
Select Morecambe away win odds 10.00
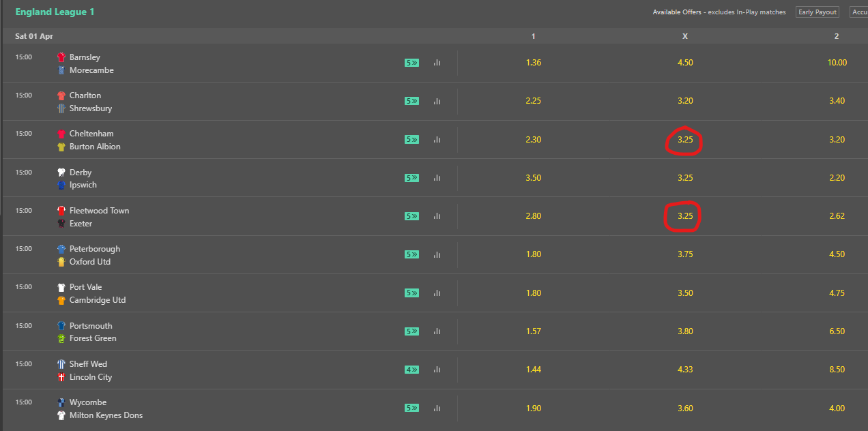point(837,63)
